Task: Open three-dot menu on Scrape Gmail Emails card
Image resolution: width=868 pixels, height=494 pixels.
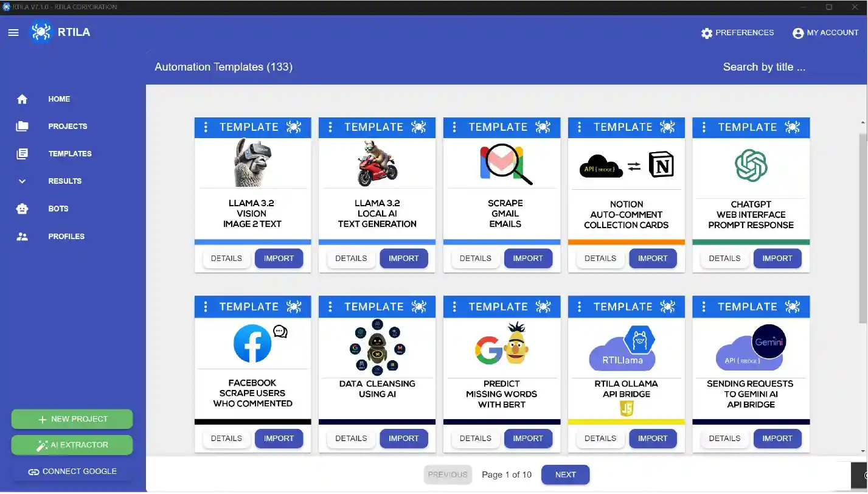Action: [x=454, y=127]
